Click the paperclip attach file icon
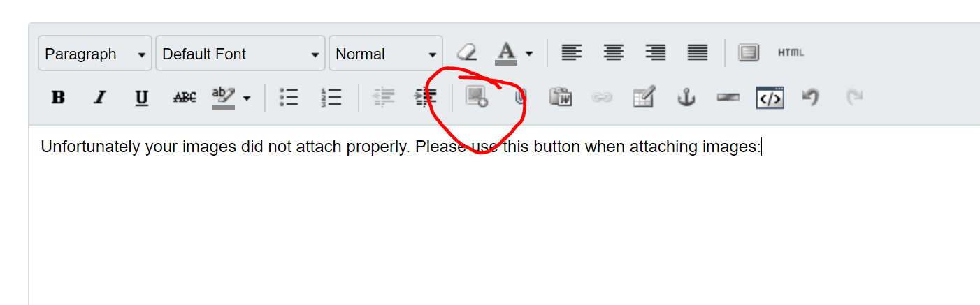 (519, 98)
